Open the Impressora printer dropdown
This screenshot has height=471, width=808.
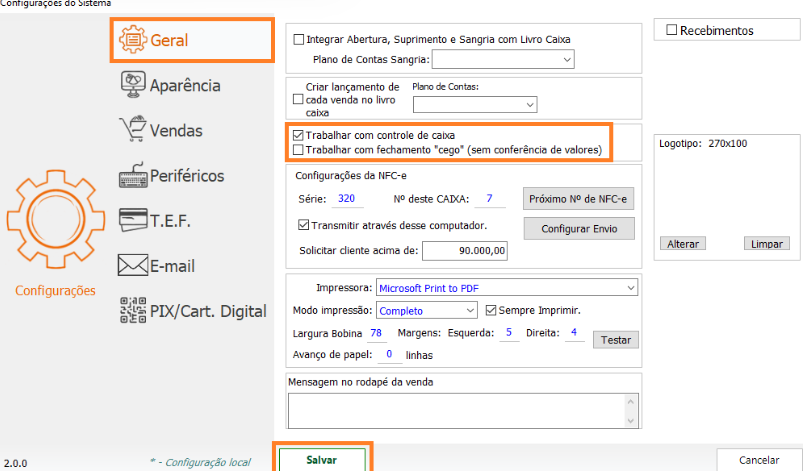(507, 288)
